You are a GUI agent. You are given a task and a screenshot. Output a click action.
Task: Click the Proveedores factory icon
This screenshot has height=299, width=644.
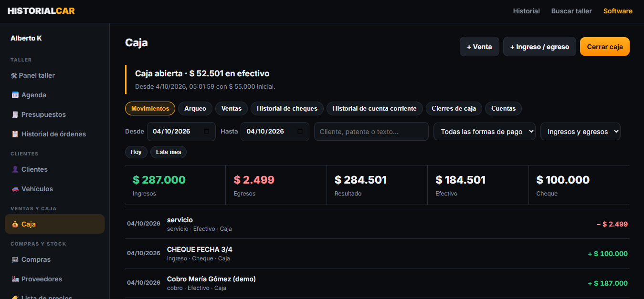pyautogui.click(x=15, y=279)
